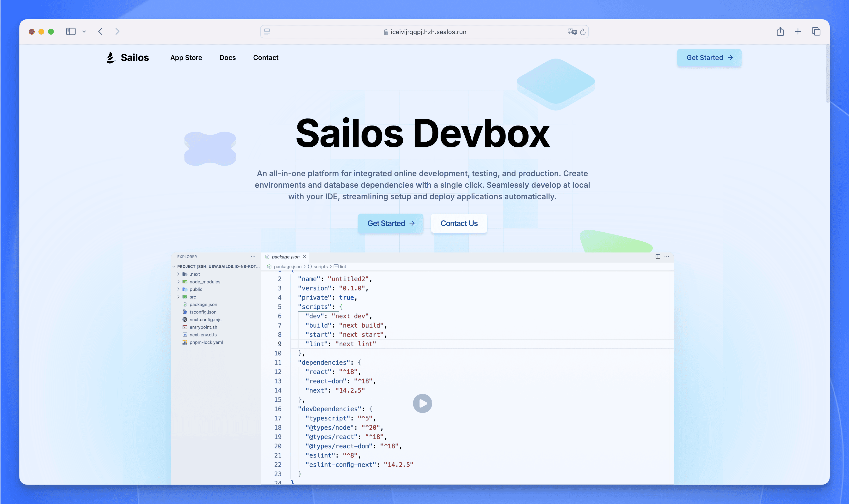849x504 pixels.
Task: Open the App Store nav link
Action: (x=186, y=58)
